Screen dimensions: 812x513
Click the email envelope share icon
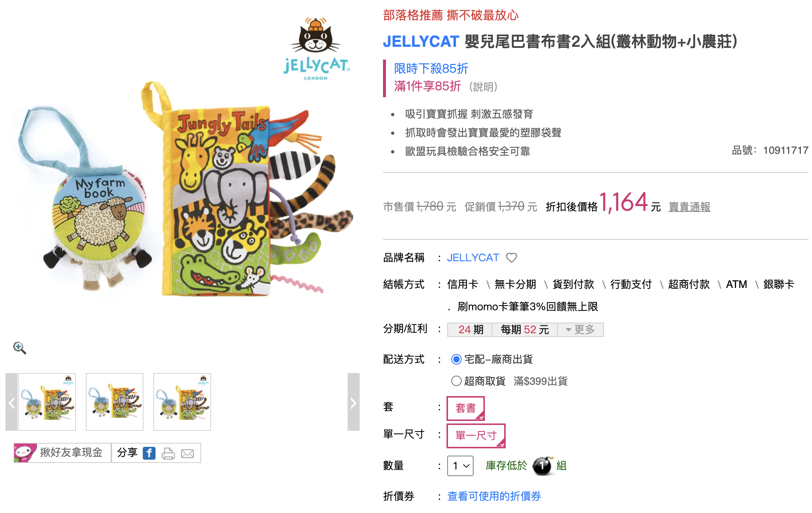[x=188, y=454]
